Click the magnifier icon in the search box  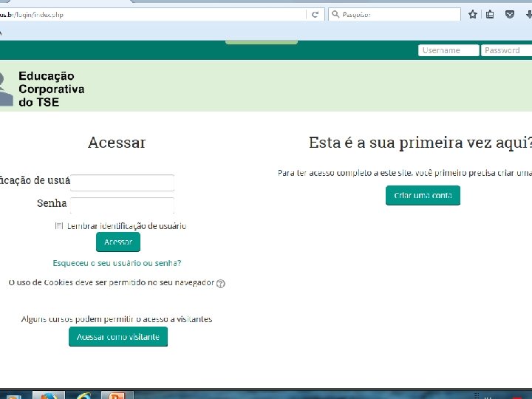coord(335,14)
